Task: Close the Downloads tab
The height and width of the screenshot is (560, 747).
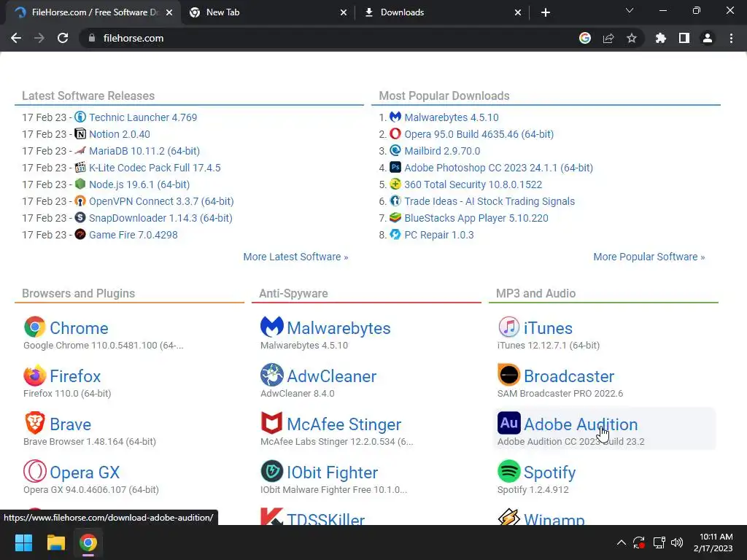Action: pyautogui.click(x=518, y=13)
